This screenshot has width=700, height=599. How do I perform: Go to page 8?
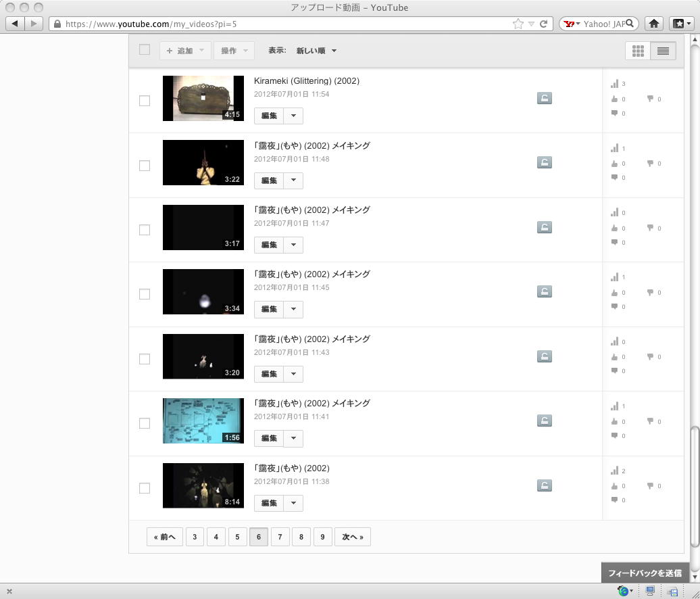click(301, 537)
